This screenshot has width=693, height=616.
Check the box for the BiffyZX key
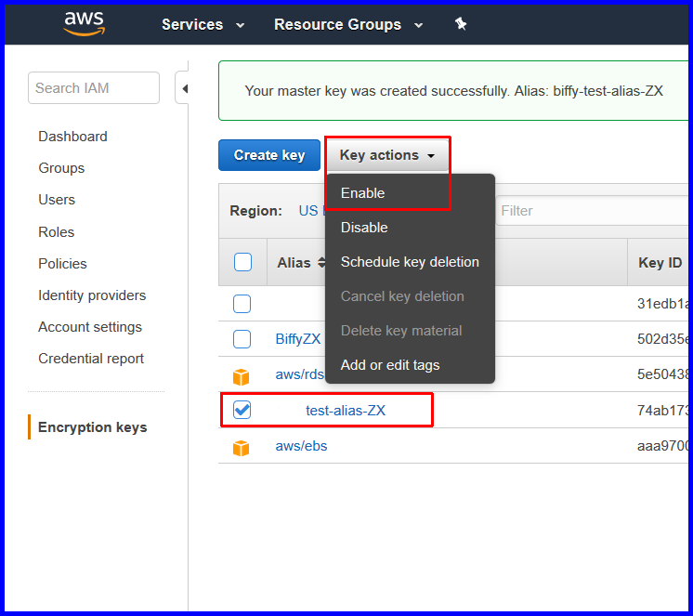(242, 339)
